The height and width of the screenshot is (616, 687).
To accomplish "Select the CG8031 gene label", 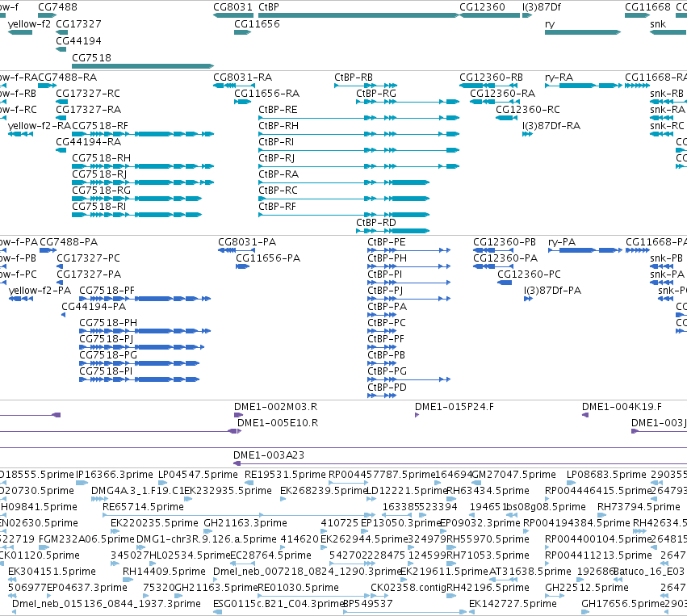I will 232,7.
